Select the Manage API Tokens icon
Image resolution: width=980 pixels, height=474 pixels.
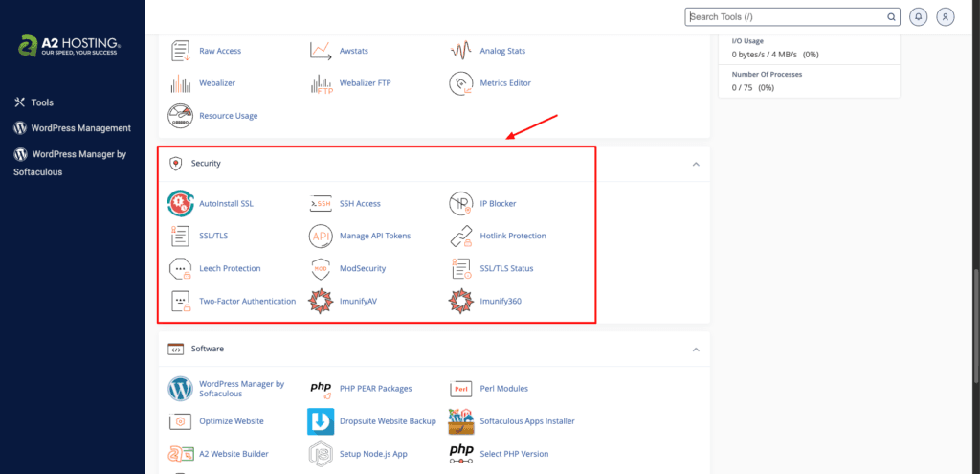pyautogui.click(x=322, y=236)
